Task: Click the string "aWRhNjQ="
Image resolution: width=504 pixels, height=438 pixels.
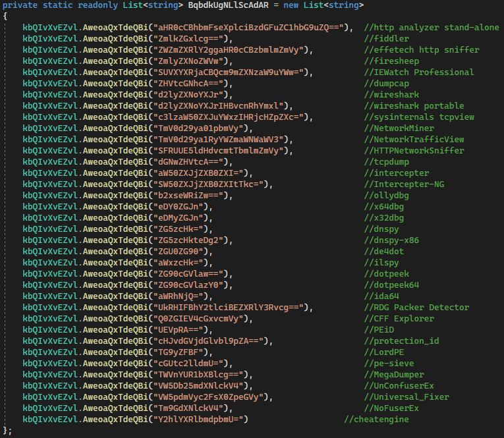Action: pyautogui.click(x=179, y=296)
